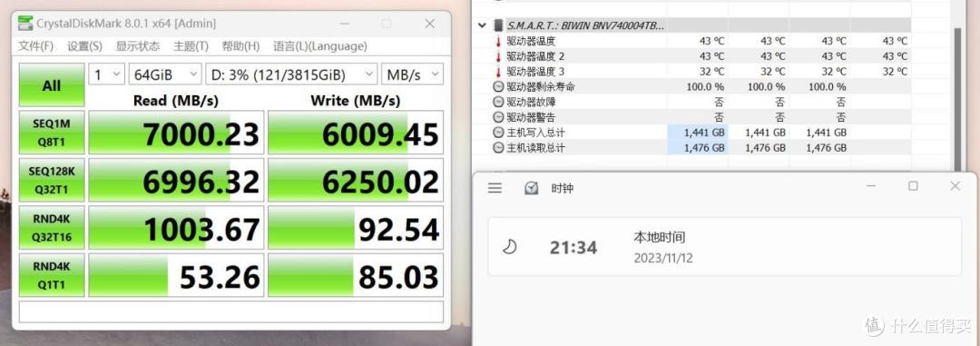This screenshot has width=980, height=346.
Task: Open the hamburger menu in 时钟 window
Action: click(x=495, y=188)
